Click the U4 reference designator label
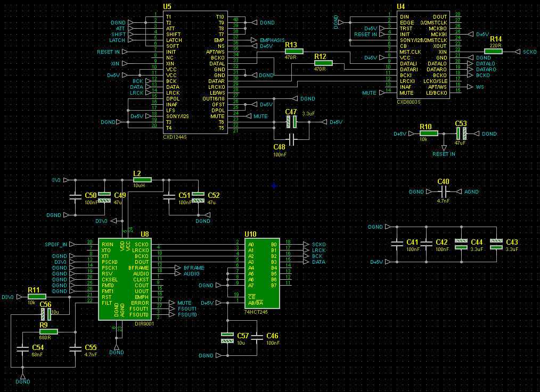The image size is (540, 392). [401, 6]
